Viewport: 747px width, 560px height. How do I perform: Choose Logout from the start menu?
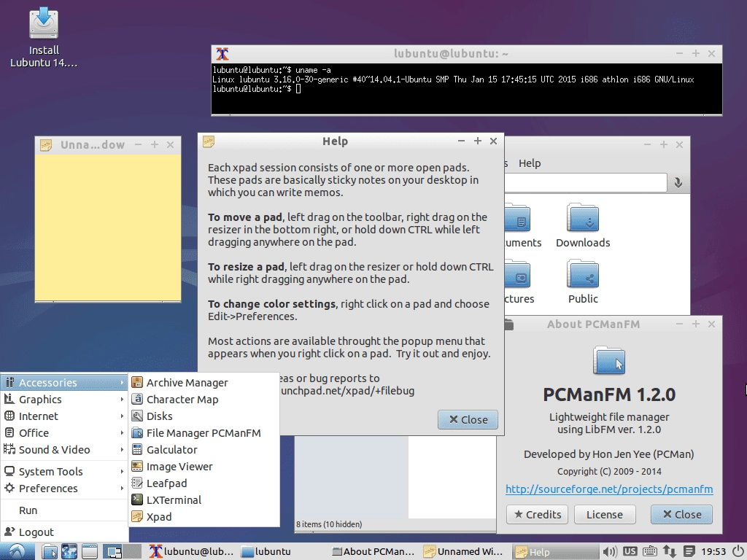tap(65, 532)
